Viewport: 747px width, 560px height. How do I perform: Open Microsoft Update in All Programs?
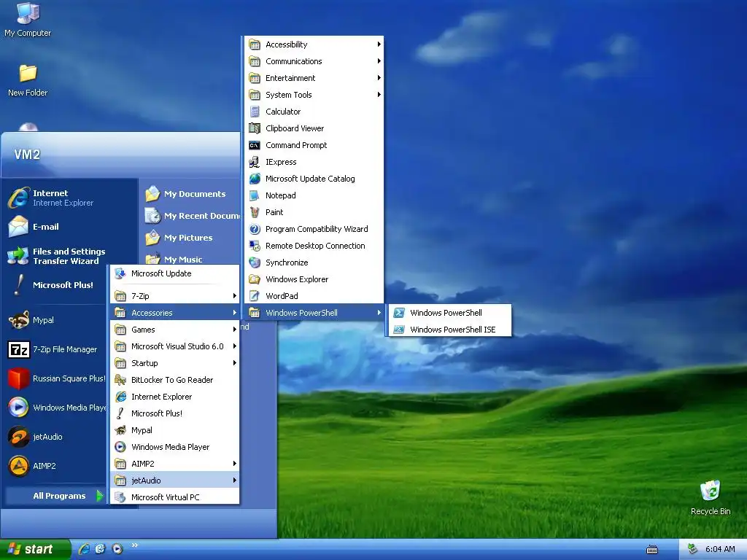pyautogui.click(x=175, y=273)
